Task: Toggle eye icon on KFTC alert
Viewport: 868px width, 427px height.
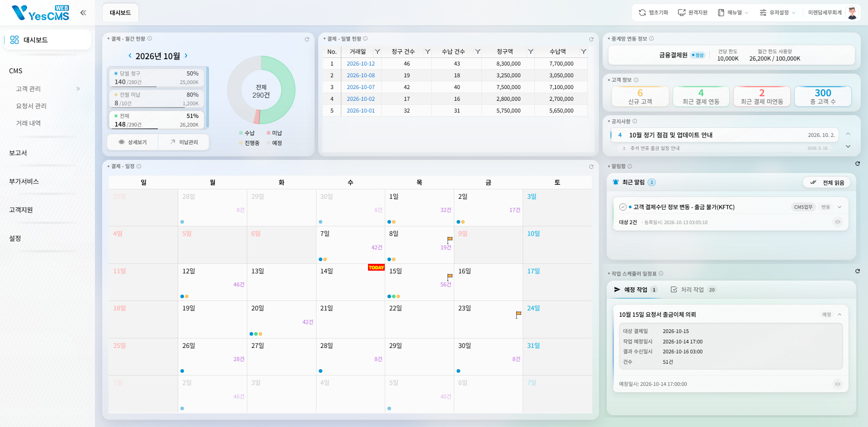Action: pos(838,222)
